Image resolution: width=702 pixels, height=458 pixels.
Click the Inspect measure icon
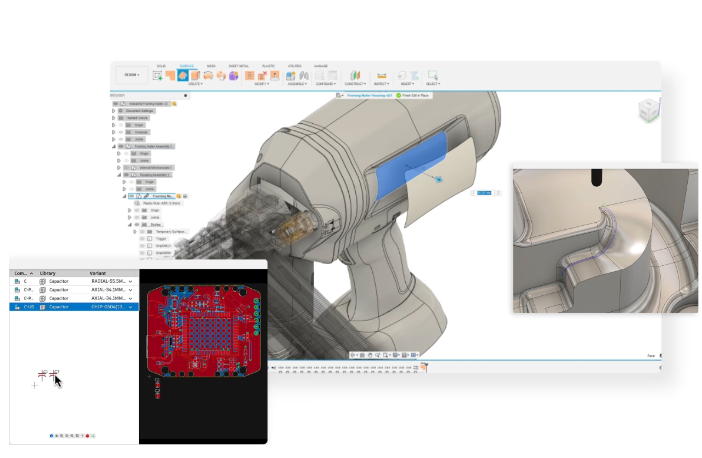click(381, 75)
